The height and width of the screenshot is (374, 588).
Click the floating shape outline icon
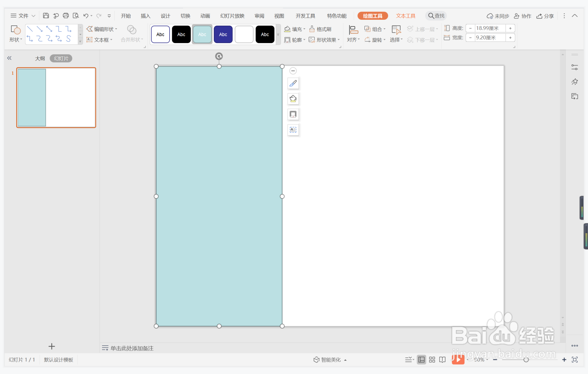coord(293,114)
